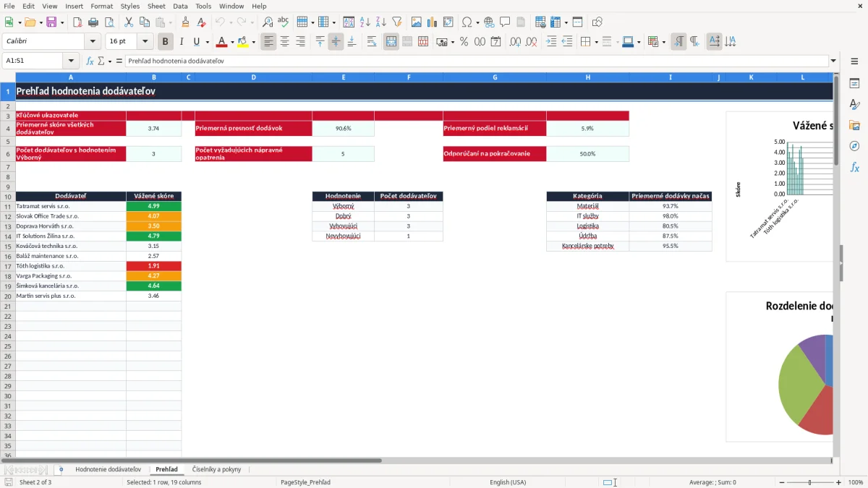The height and width of the screenshot is (488, 868).
Task: Insert a special character (Omega icon)
Action: pyautogui.click(x=467, y=22)
